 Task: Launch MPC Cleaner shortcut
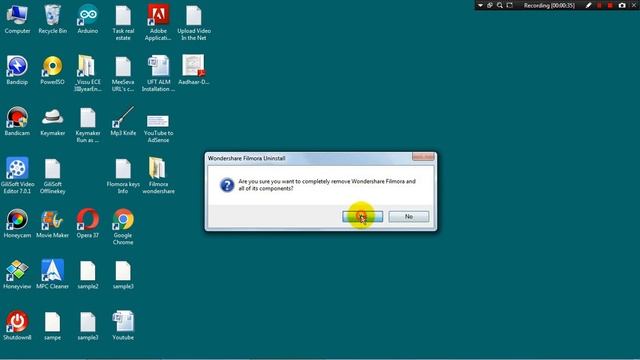(x=52, y=275)
